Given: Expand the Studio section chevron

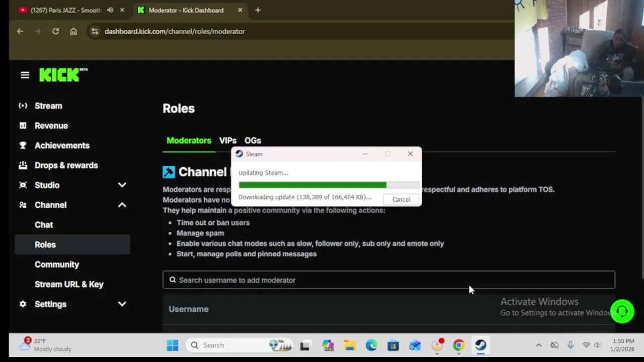Looking at the screenshot, I should (x=122, y=185).
